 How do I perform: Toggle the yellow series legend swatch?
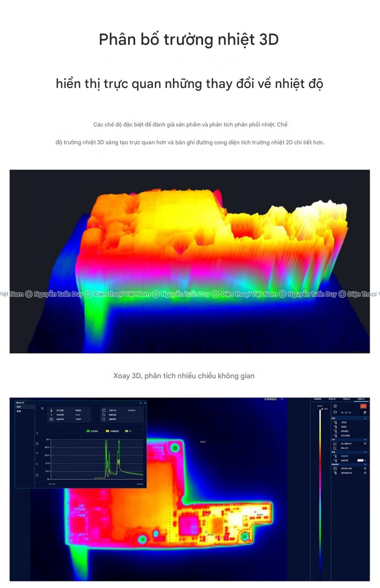point(108,431)
